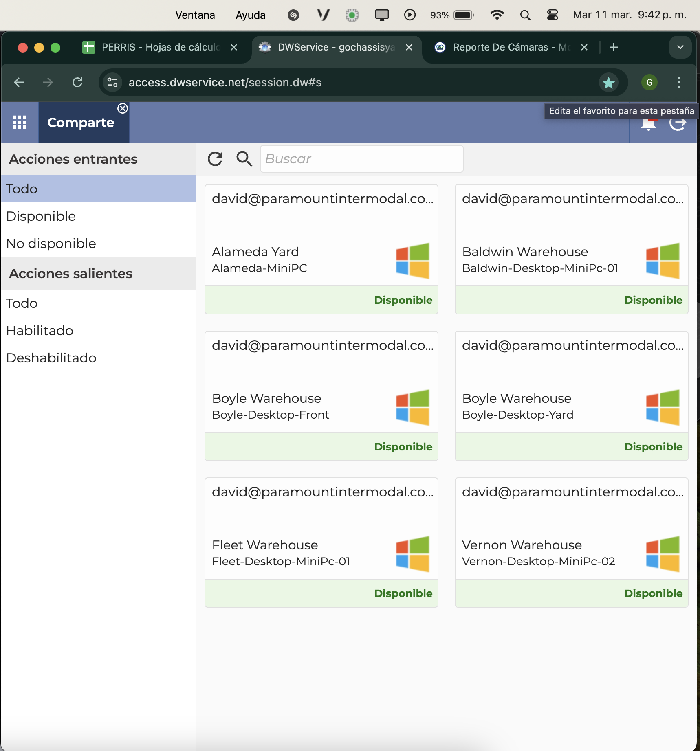
Task: Select Todo under Acciones salientes
Action: pos(98,303)
